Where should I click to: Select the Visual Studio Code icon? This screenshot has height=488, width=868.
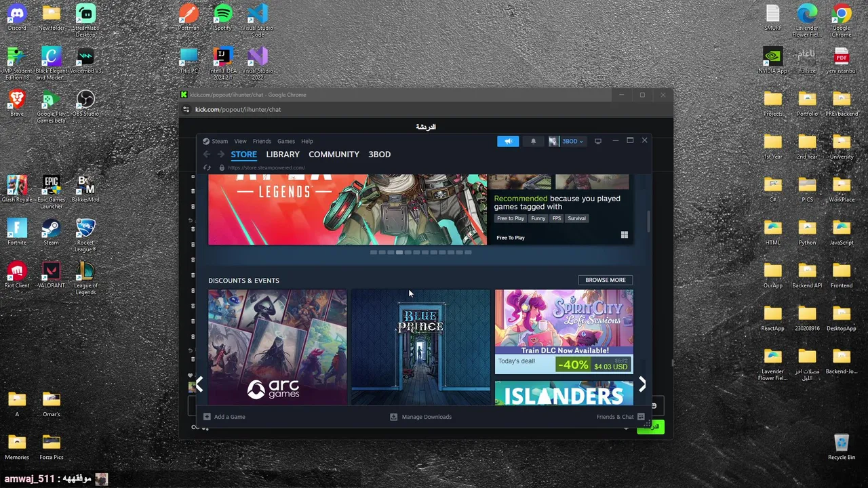258,20
